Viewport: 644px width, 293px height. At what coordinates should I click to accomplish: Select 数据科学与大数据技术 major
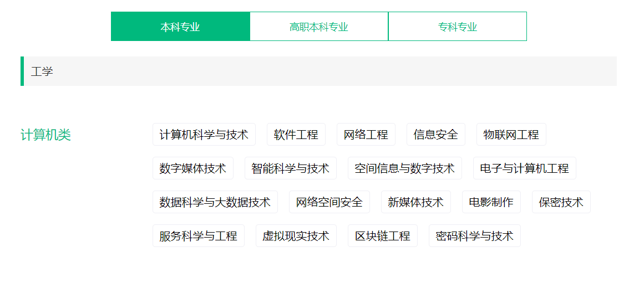[x=215, y=202]
